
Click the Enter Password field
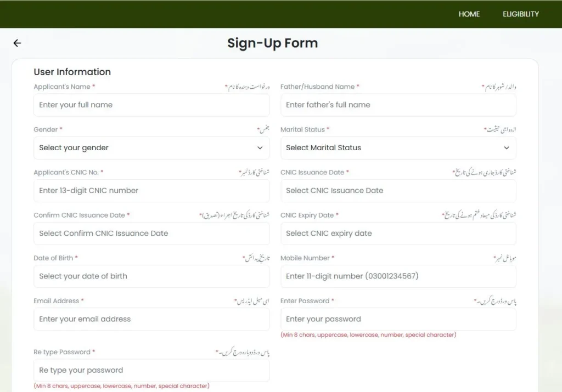(x=398, y=319)
